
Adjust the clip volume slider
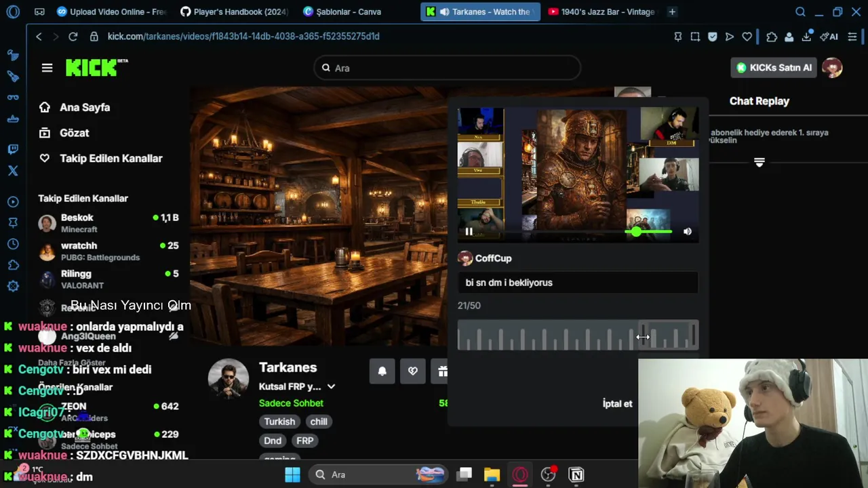[x=650, y=232]
